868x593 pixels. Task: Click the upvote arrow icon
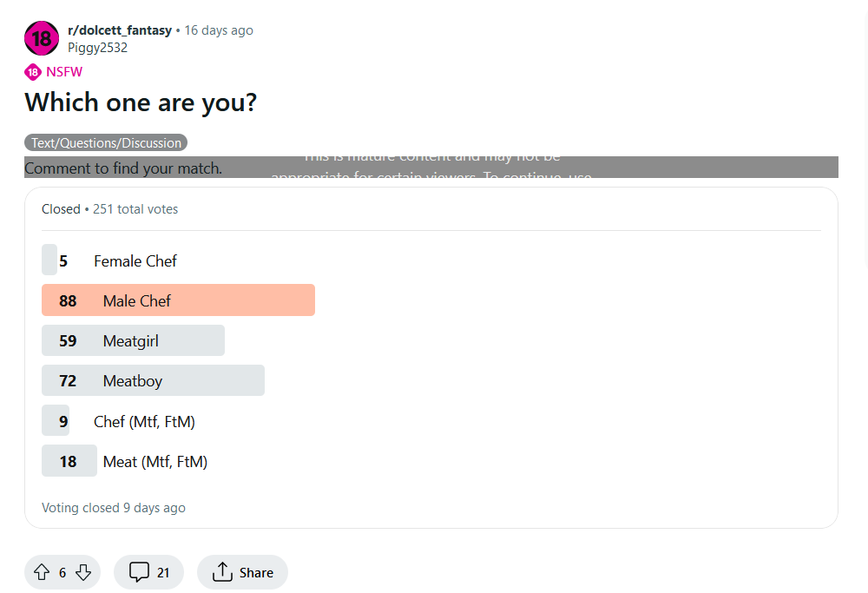click(42, 572)
